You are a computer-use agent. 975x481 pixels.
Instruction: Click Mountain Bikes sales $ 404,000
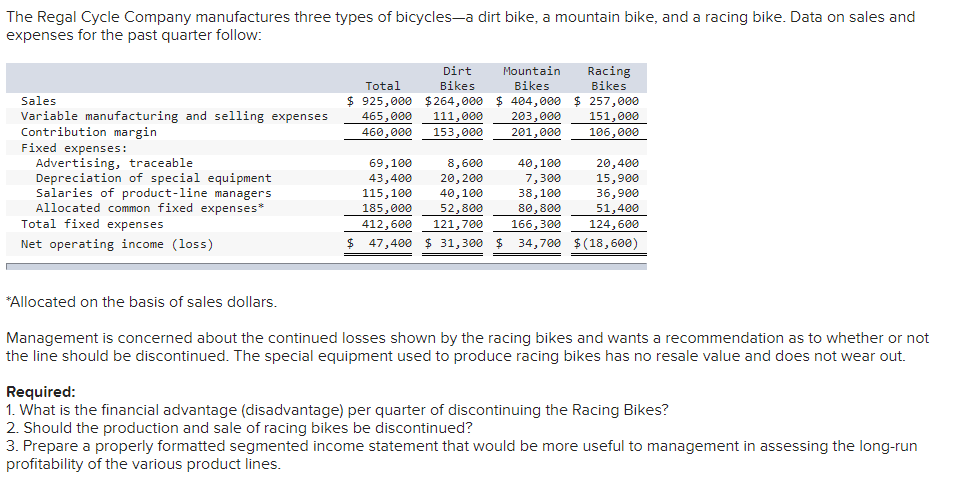529,101
